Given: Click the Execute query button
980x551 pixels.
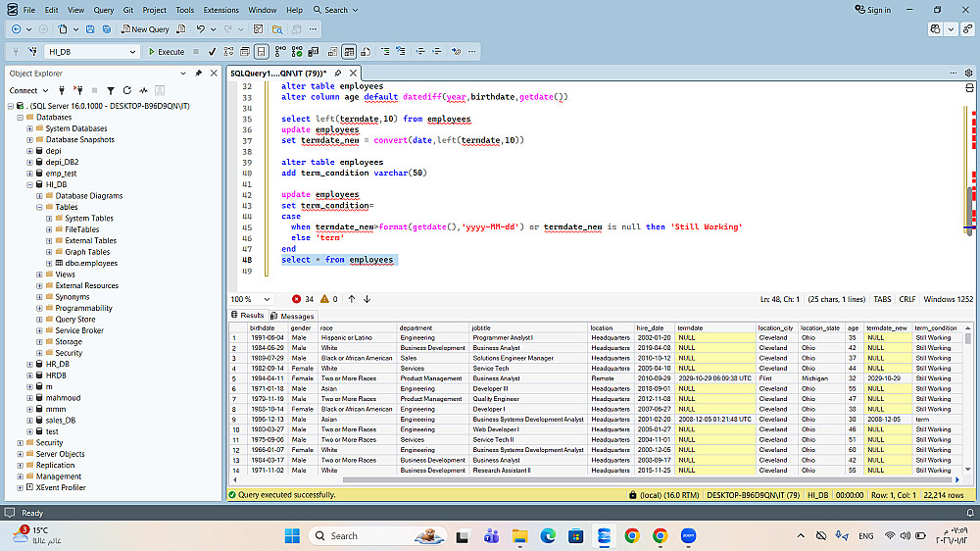Looking at the screenshot, I should (x=166, y=51).
